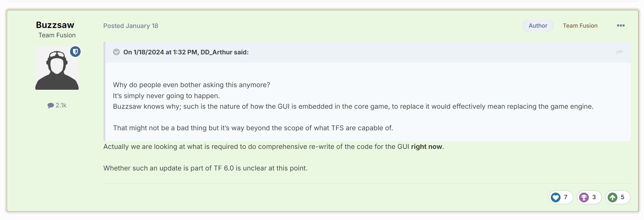Viewport: 644px width, 220px height.
Task: Click the bold "right now" text
Action: [x=426, y=147]
